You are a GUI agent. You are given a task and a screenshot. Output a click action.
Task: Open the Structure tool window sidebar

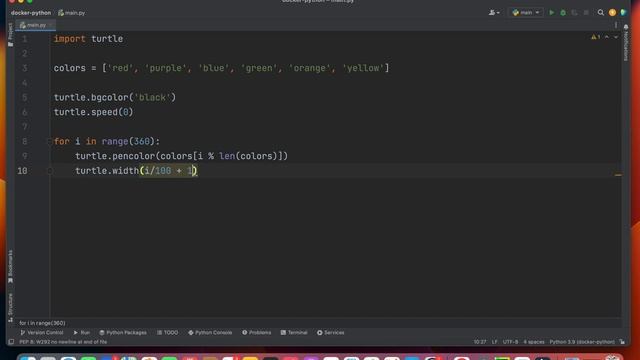click(x=11, y=307)
